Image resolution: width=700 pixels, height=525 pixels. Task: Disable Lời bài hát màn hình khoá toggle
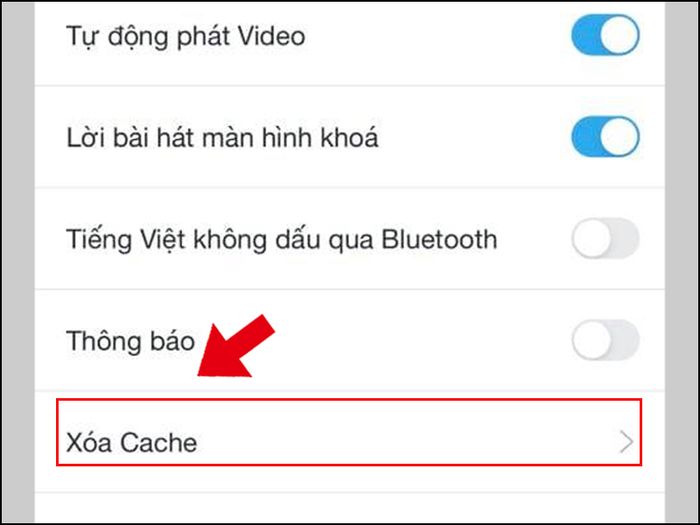point(605,137)
